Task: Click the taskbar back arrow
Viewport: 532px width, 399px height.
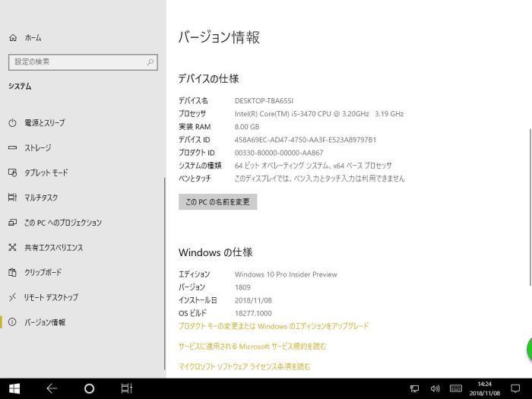Action: point(52,388)
